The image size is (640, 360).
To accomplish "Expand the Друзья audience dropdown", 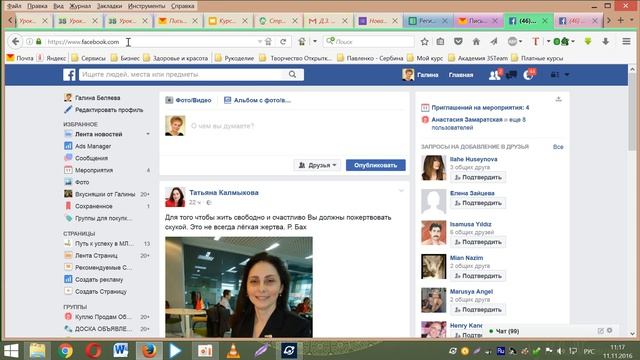I will pos(317,165).
